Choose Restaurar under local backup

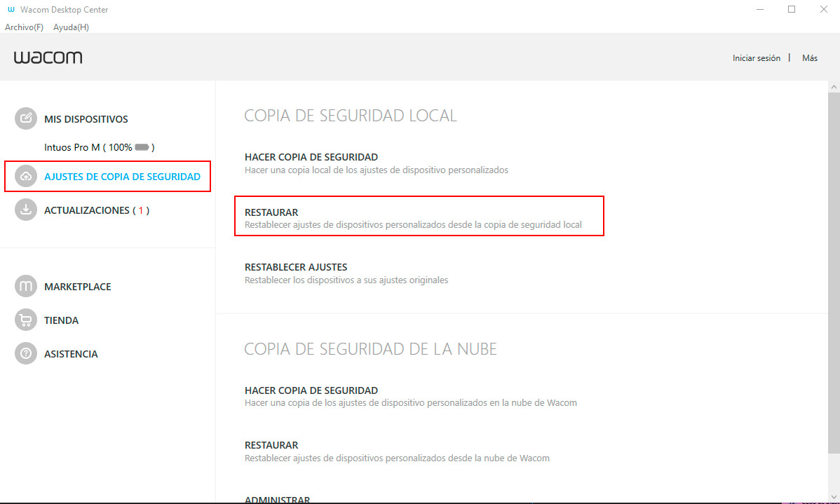click(271, 212)
